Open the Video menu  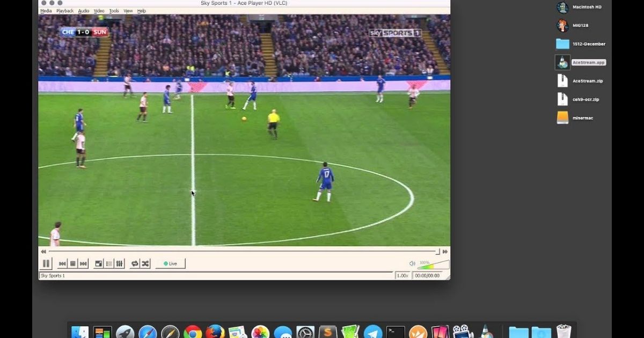(x=98, y=10)
